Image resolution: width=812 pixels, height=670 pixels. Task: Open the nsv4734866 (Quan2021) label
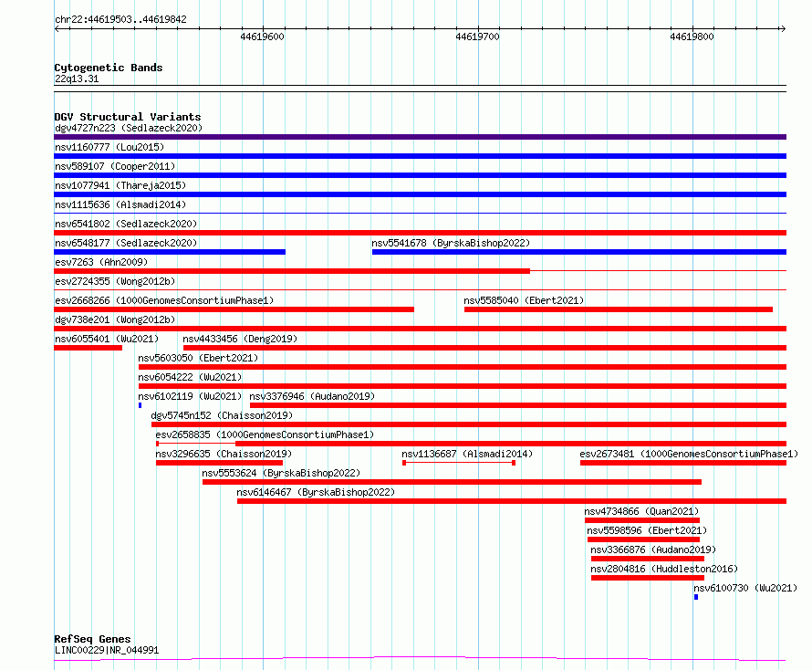click(641, 511)
